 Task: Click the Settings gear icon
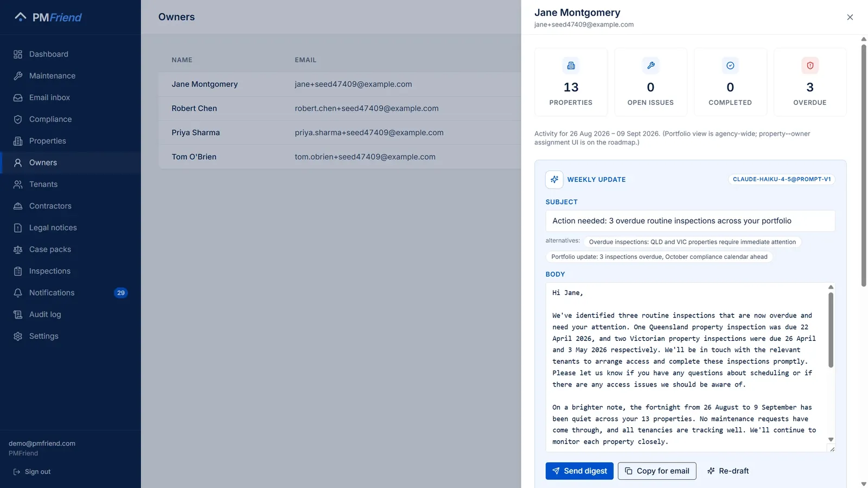(18, 336)
